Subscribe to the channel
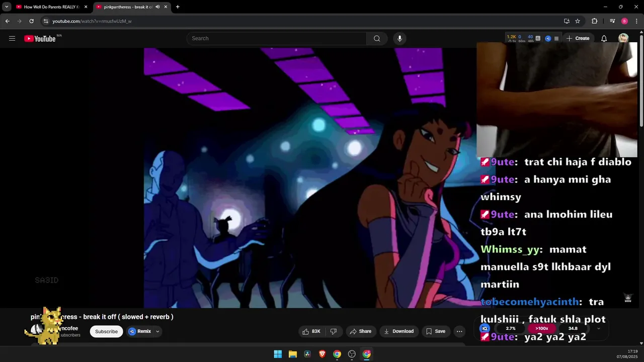Image resolution: width=644 pixels, height=362 pixels. click(x=106, y=331)
